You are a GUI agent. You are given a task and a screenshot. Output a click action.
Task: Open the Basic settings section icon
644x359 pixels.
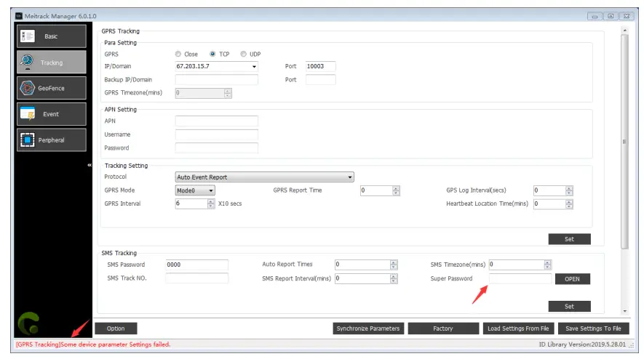(28, 36)
